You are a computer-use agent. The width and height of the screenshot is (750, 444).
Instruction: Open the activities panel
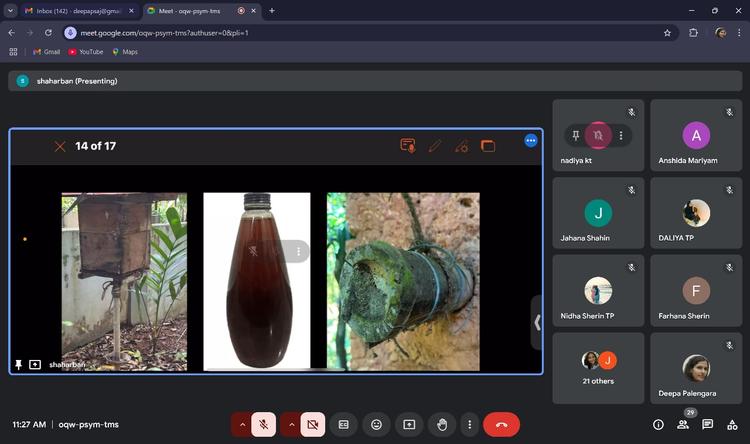(731, 424)
